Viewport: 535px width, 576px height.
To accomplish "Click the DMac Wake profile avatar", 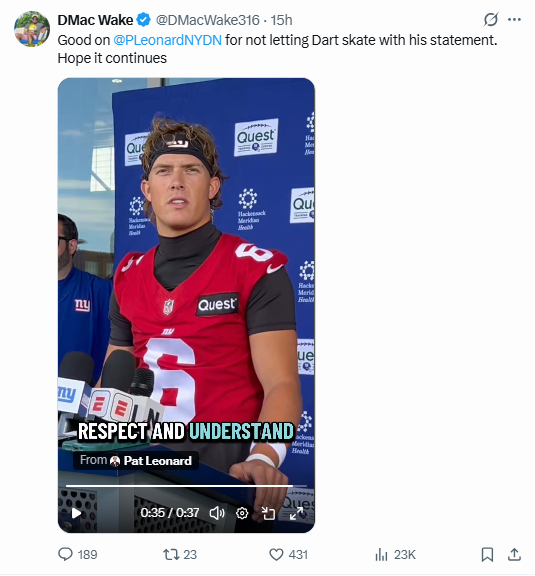I will tap(32, 29).
